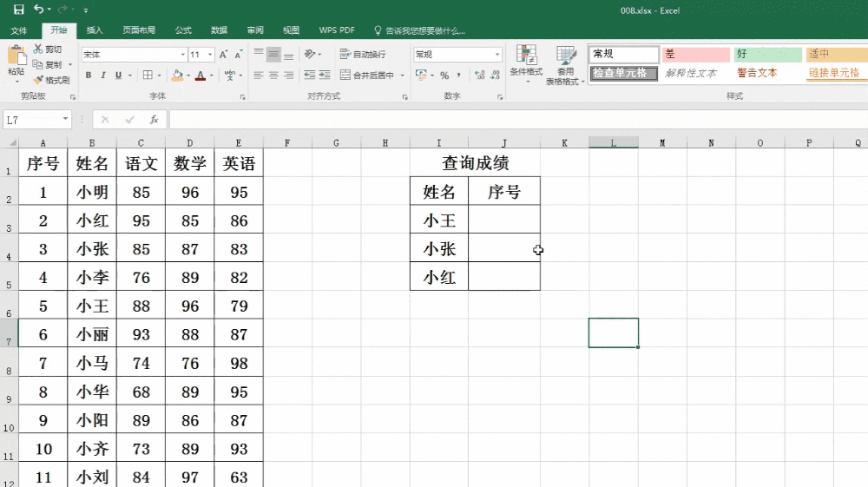Open the font name dropdown 宋体
This screenshot has height=487, width=868.
point(182,54)
